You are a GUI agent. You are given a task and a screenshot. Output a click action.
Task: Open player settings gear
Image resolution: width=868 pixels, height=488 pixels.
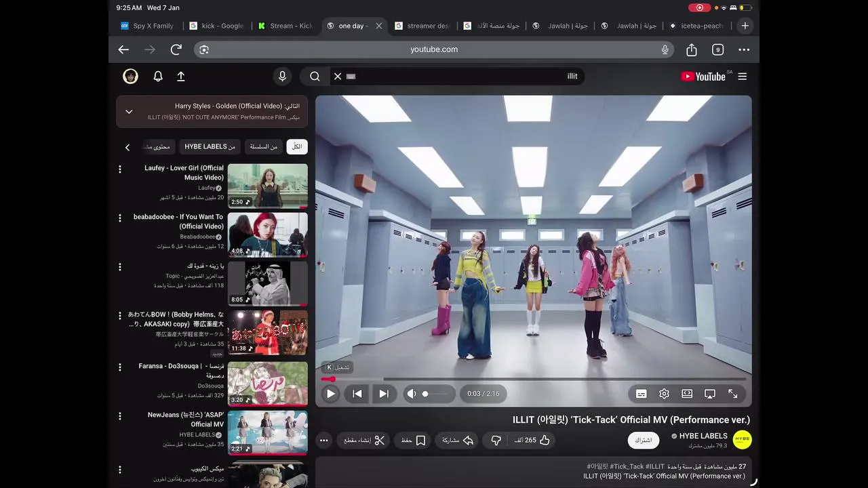point(665,394)
